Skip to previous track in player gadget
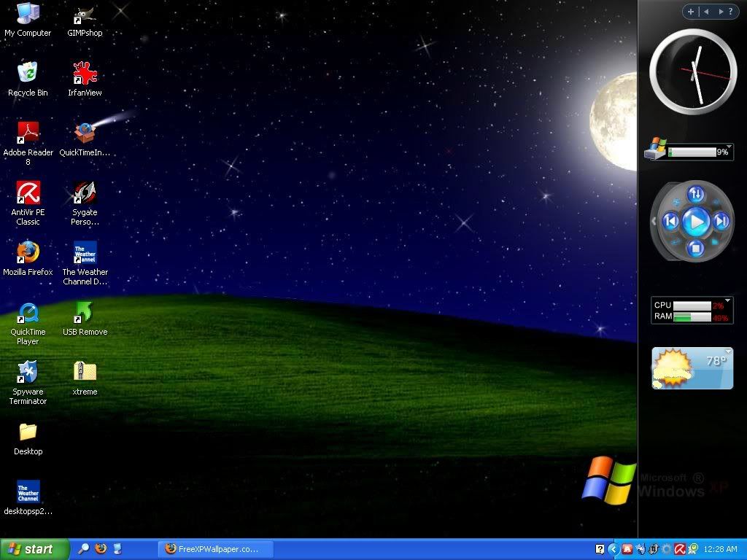The image size is (747, 560). [671, 222]
